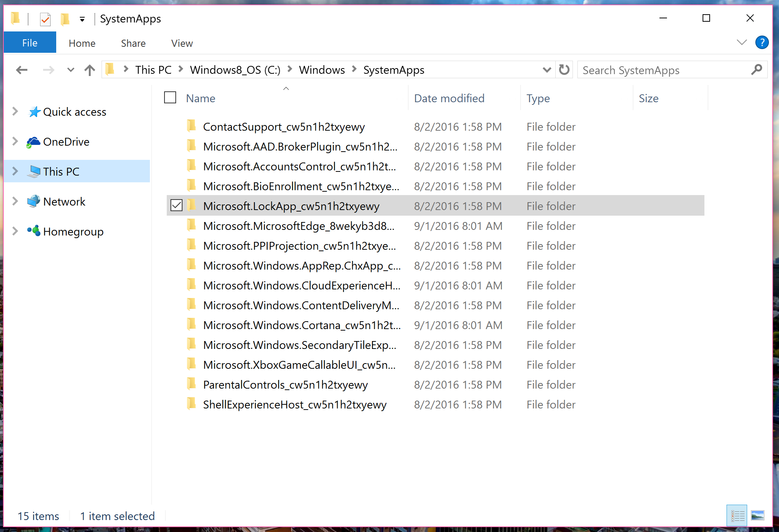This screenshot has width=779, height=532.
Task: Toggle the select-all checkbox in header
Action: click(170, 98)
